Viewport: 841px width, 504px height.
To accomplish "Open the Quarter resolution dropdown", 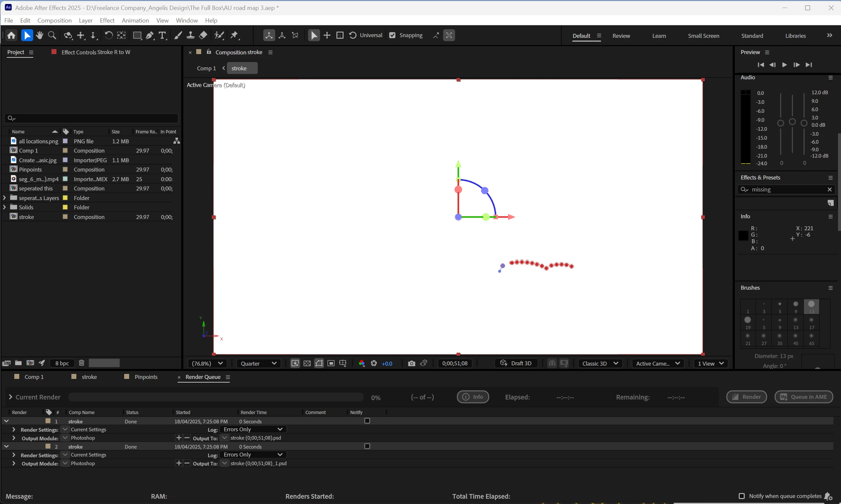I will pyautogui.click(x=258, y=363).
